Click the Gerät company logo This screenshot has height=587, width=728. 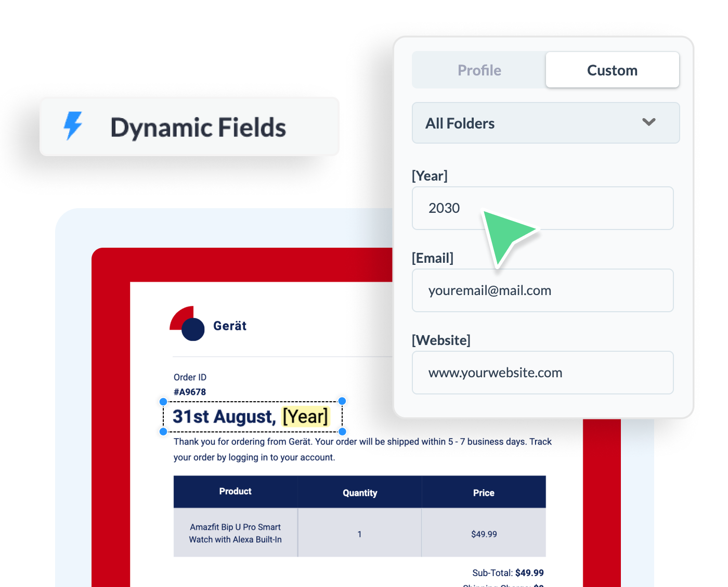(x=207, y=325)
